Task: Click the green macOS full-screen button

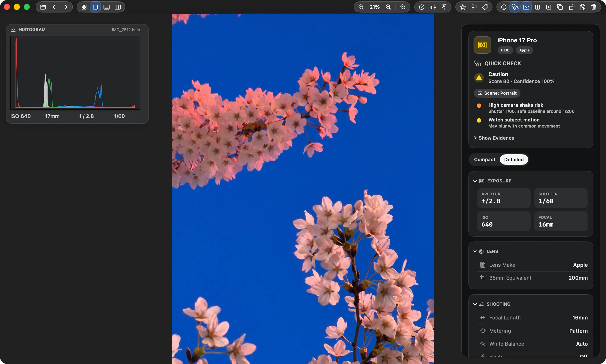Action: 27,7
